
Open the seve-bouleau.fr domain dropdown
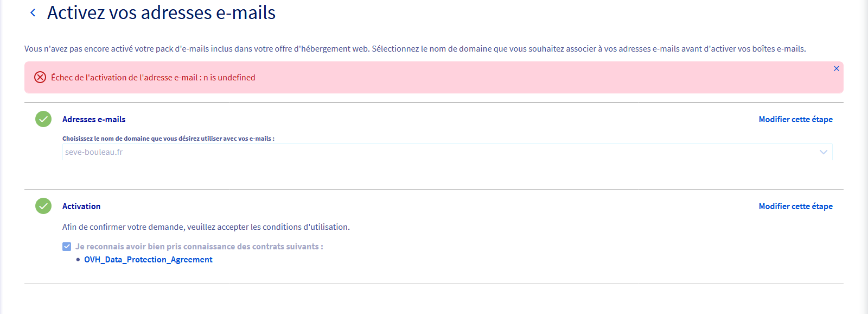pyautogui.click(x=434, y=152)
